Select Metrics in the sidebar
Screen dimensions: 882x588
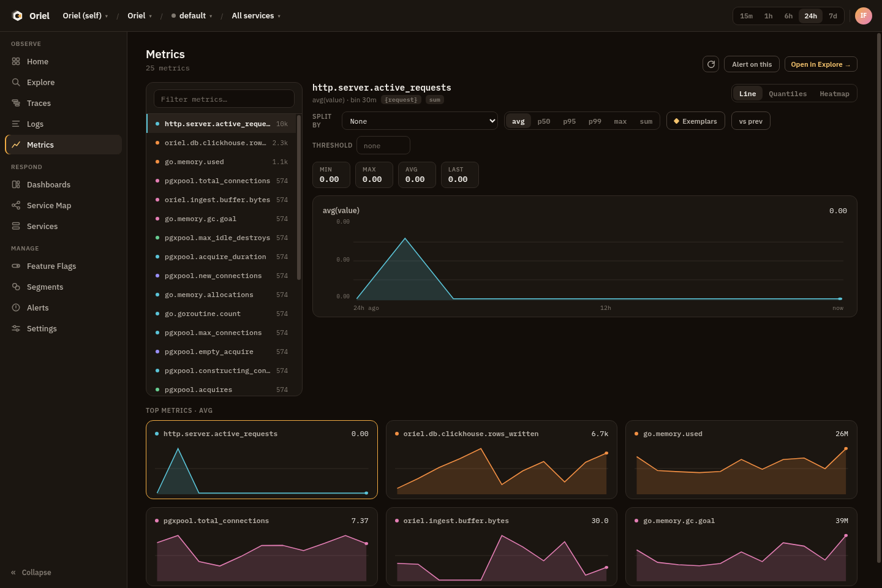pyautogui.click(x=63, y=145)
